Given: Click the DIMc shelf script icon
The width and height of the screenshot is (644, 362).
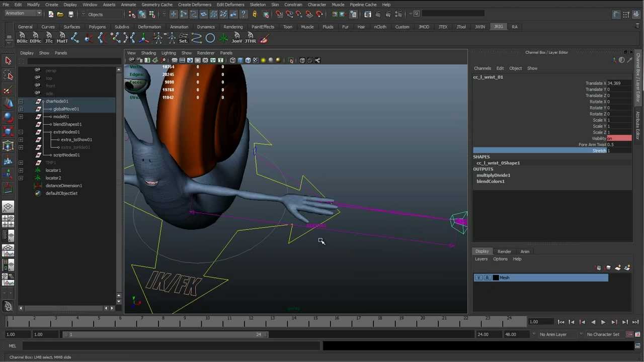Looking at the screenshot, I should [35, 38].
